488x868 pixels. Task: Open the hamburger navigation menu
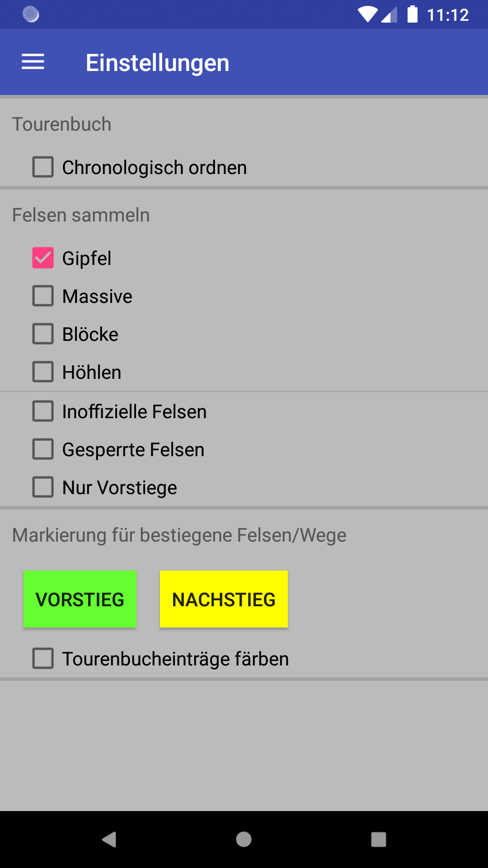click(33, 62)
